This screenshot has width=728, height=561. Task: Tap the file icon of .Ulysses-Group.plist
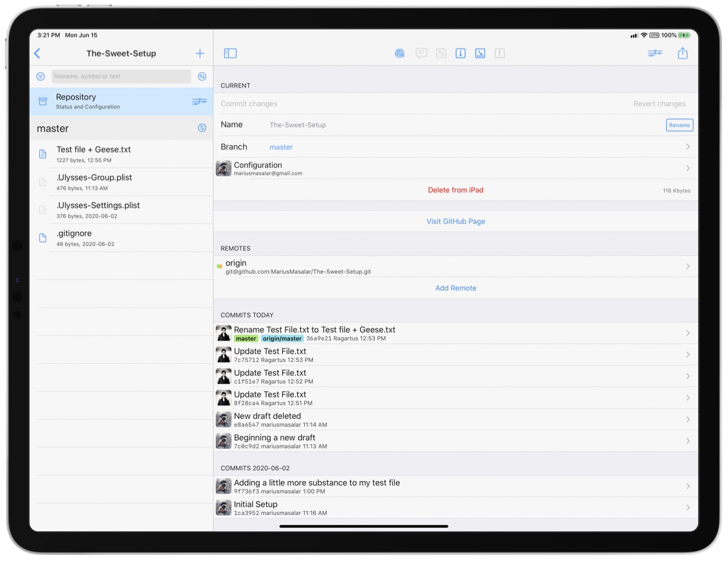click(42, 182)
